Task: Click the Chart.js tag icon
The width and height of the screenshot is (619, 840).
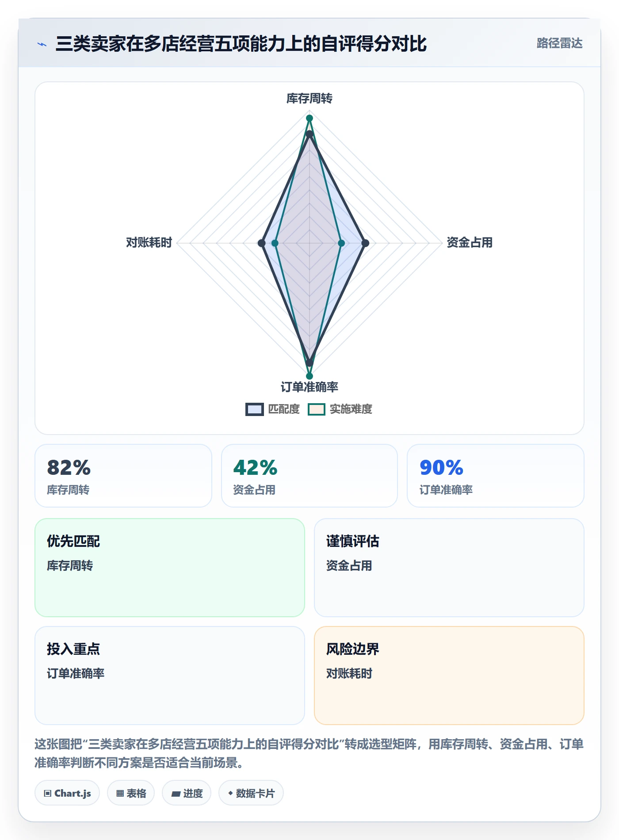Action: click(x=48, y=794)
